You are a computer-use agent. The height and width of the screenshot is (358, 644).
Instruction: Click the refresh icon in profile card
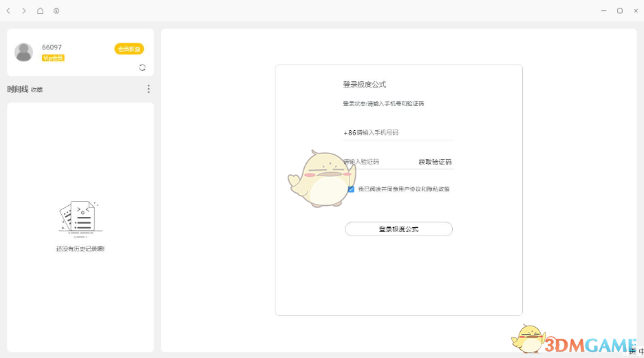[x=142, y=67]
